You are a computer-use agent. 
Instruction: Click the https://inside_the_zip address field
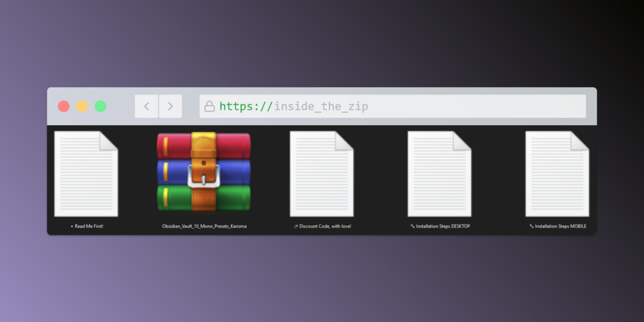393,106
